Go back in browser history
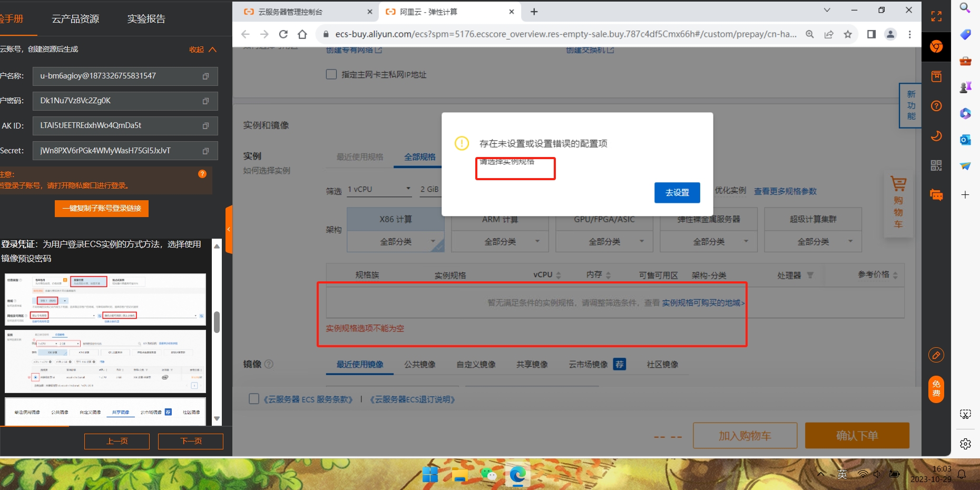This screenshot has width=980, height=490. pos(245,34)
